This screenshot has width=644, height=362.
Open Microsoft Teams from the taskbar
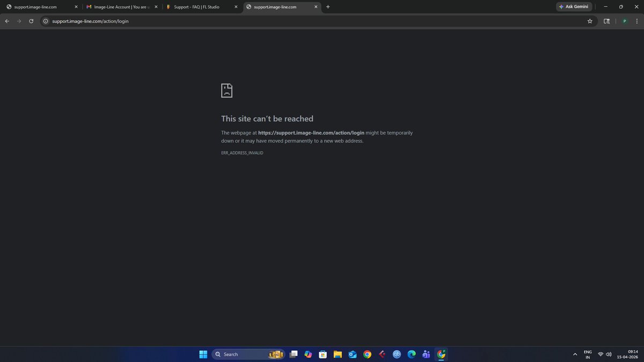click(x=426, y=354)
